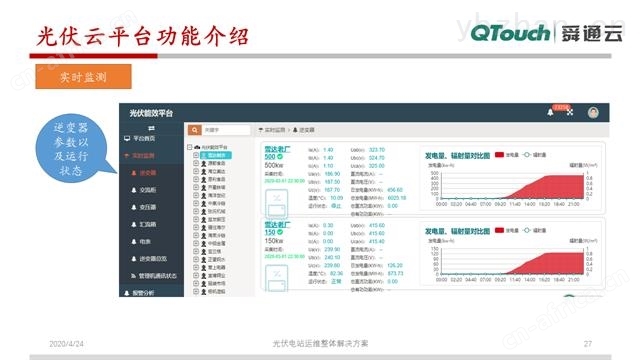Screen dimensions: 640x360
Task: Collapse the highlighted first station tree node
Action: 196,155
